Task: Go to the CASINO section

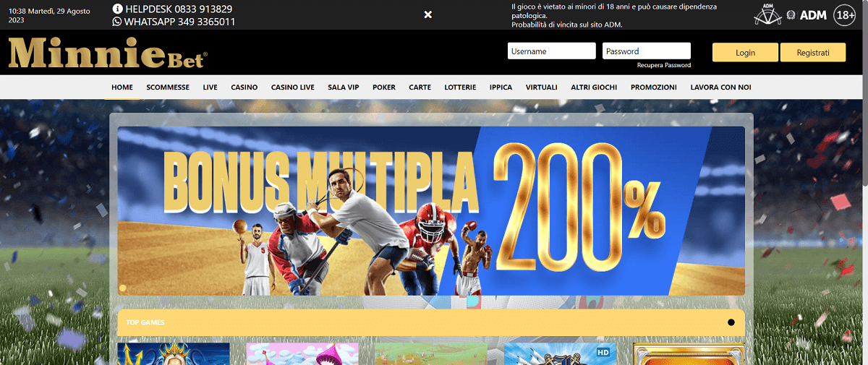Action: tap(244, 87)
